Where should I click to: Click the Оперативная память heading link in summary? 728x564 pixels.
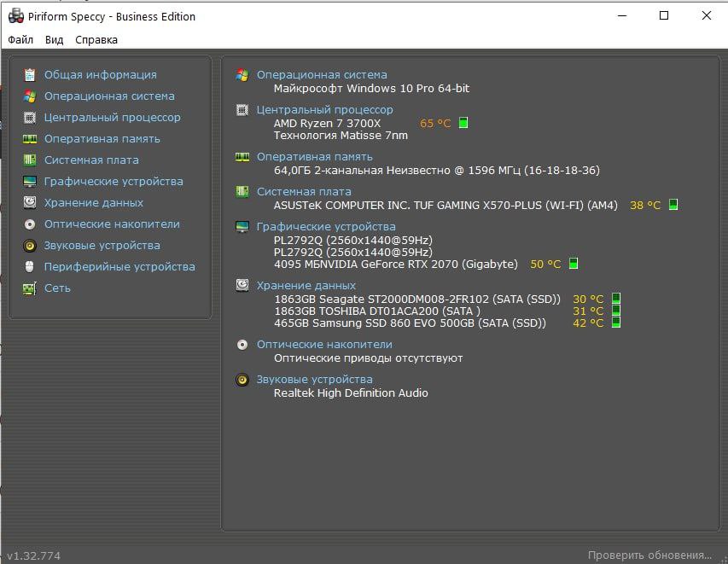point(315,157)
